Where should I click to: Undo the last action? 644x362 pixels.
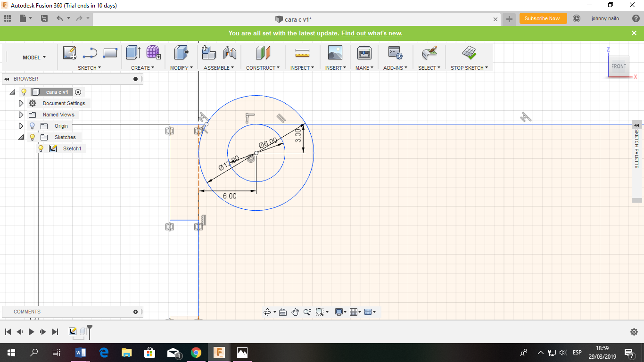click(59, 18)
